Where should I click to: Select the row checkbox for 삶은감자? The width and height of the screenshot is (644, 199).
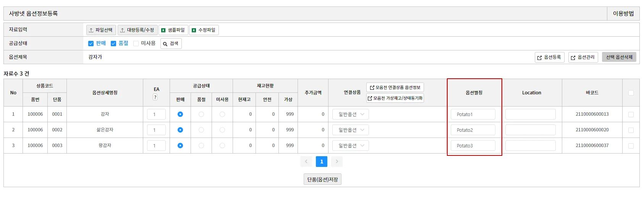coord(631,130)
